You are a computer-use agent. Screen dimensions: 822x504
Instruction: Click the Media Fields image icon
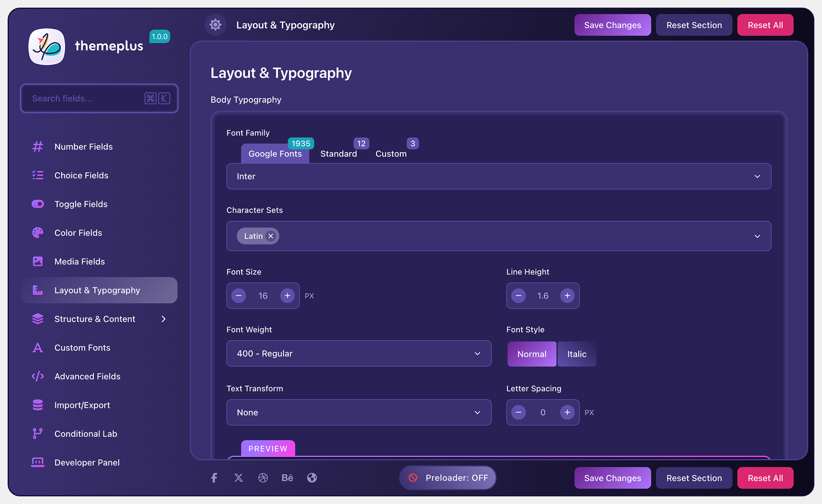click(x=38, y=262)
